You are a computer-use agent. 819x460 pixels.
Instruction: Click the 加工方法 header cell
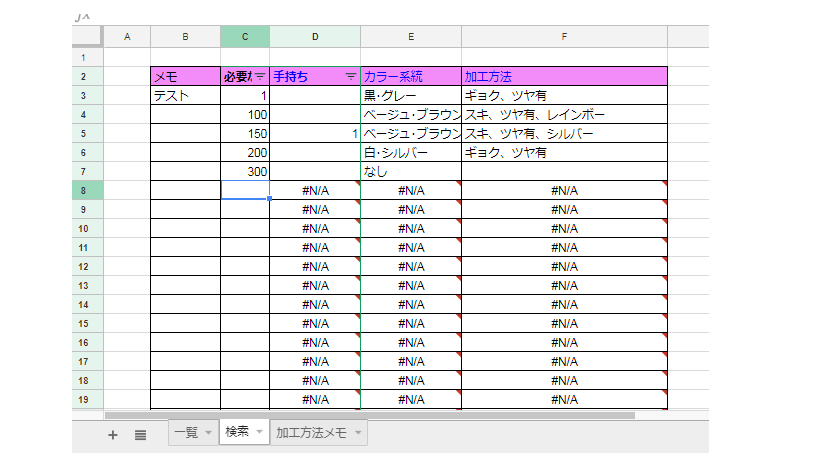click(564, 77)
